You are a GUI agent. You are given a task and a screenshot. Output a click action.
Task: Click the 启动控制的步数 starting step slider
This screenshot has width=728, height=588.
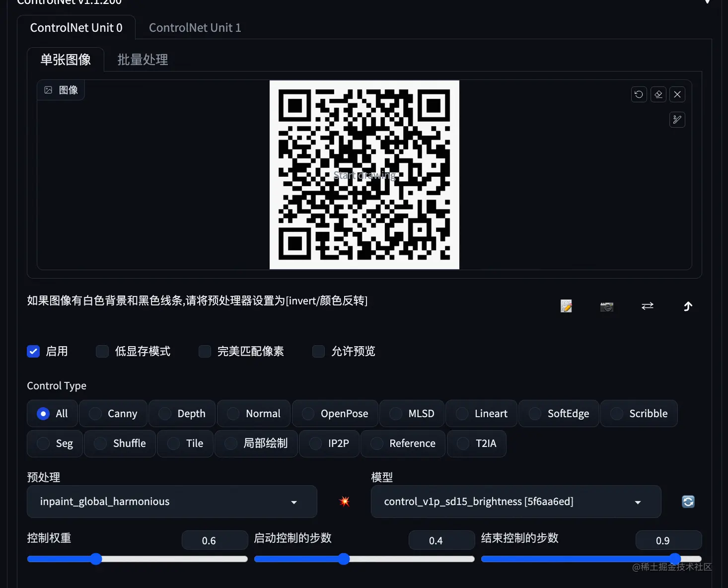pyautogui.click(x=364, y=559)
